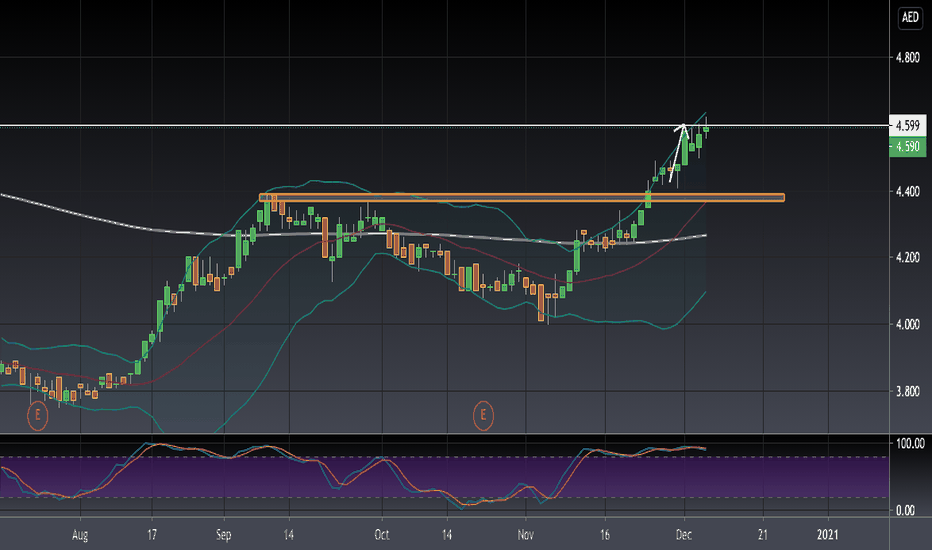This screenshot has height=550, width=932.
Task: Click the 17 date label after Aug
Action: tap(152, 535)
